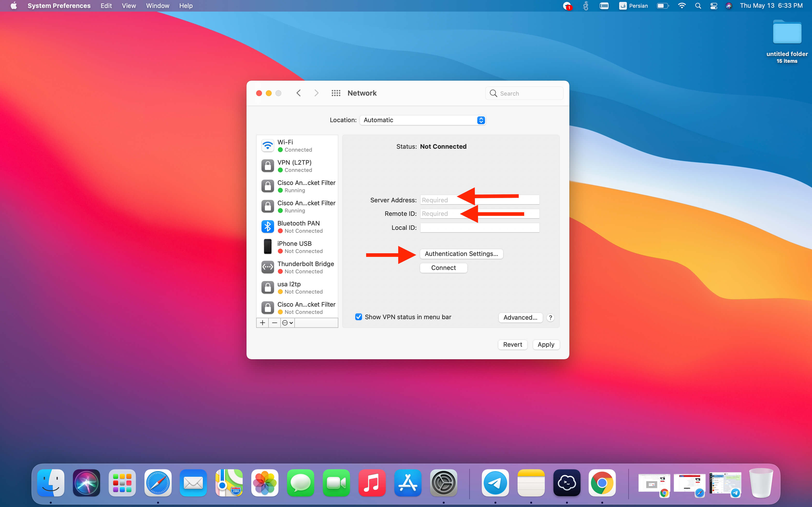Click the help question mark button
Viewport: 812px width, 507px height.
550,317
